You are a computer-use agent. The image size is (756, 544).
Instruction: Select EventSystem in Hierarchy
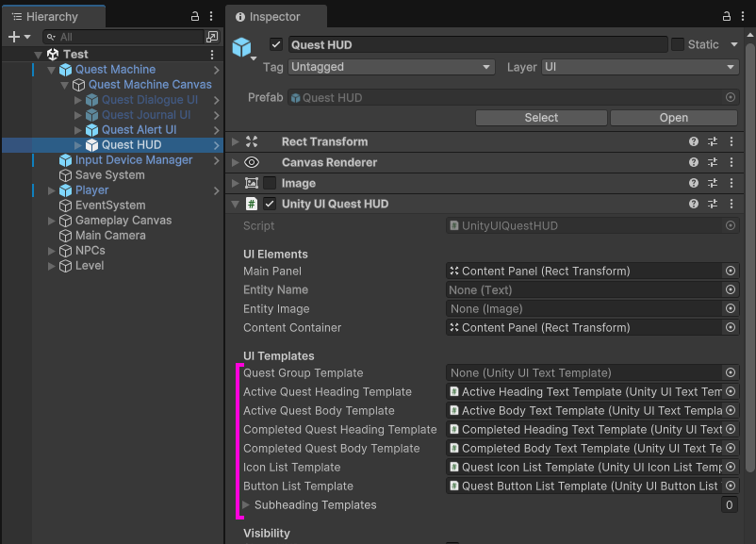click(110, 206)
